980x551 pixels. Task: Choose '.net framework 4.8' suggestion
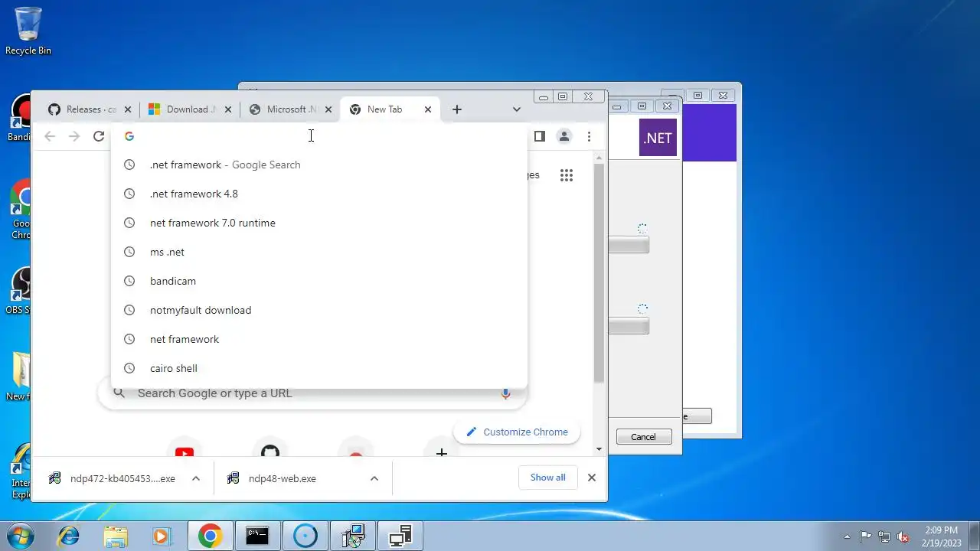(319, 194)
